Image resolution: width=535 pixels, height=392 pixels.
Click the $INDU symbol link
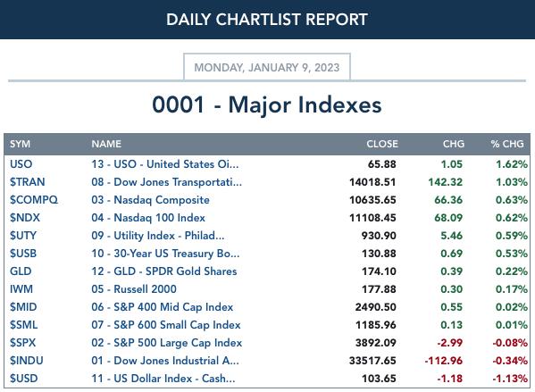pyautogui.click(x=26, y=361)
